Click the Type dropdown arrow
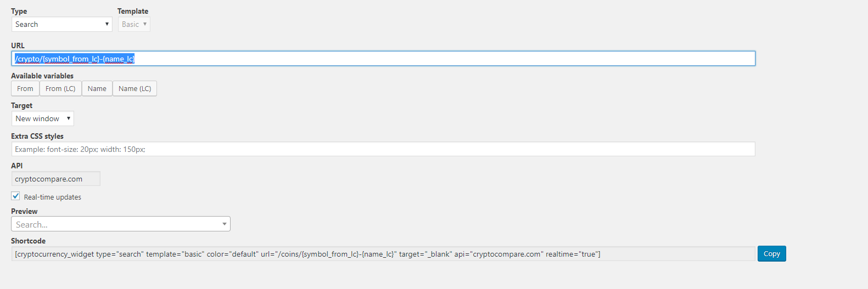The width and height of the screenshot is (868, 289). pyautogui.click(x=107, y=24)
